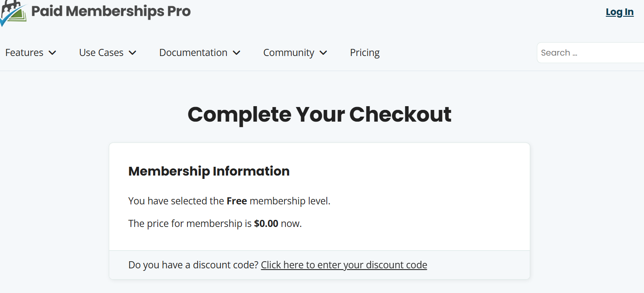The image size is (644, 293).
Task: Expand the Community dropdown chevron
Action: point(323,53)
